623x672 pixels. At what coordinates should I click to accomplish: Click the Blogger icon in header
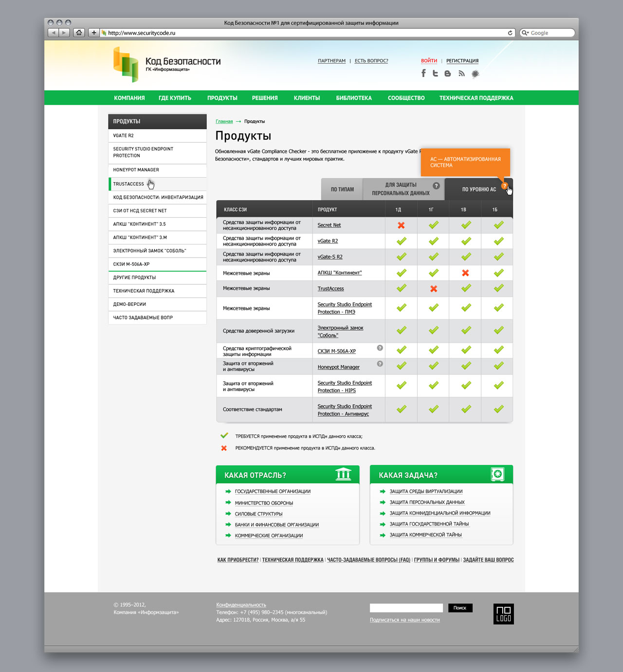(447, 74)
